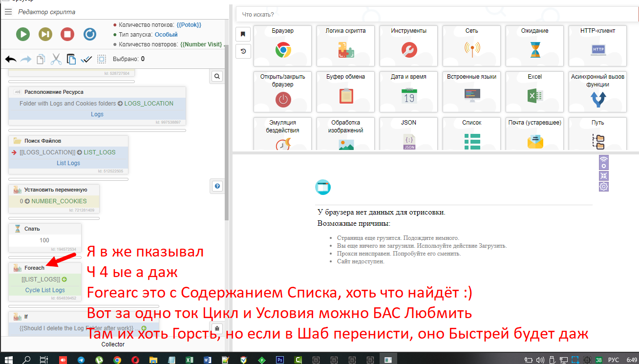Expand Foreach LIST_LOGS green plus
Image resolution: width=639 pixels, height=364 pixels.
click(x=64, y=279)
